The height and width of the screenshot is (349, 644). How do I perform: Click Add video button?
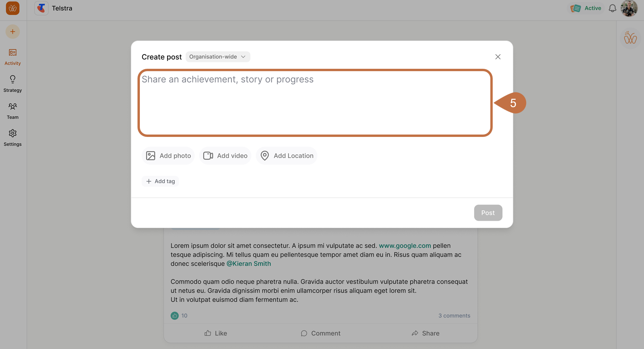tap(225, 155)
